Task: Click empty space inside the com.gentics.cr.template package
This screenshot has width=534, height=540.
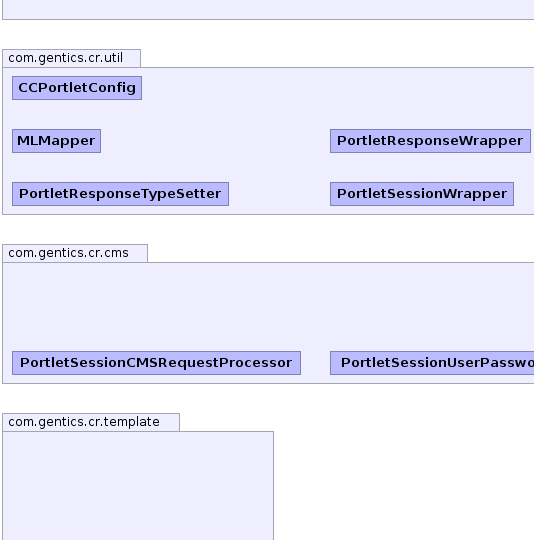Action: [x=138, y=486]
